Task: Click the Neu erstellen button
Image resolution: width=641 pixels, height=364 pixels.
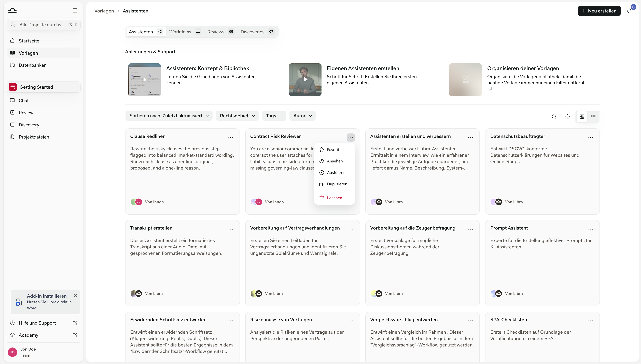Action: [x=599, y=11]
